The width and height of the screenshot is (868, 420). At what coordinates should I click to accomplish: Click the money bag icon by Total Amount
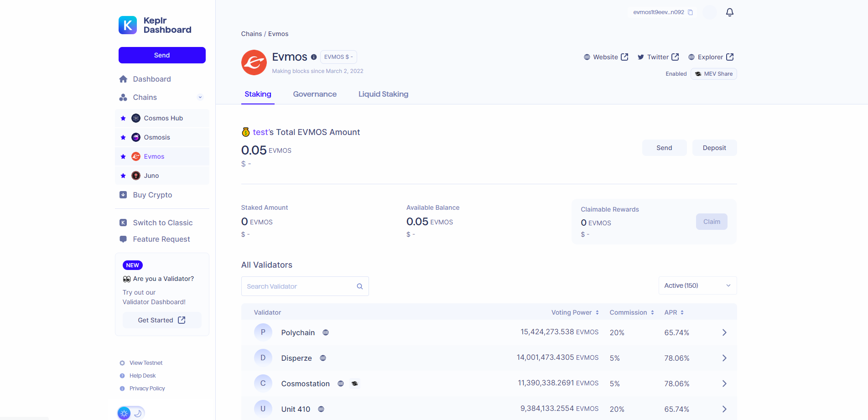(x=245, y=132)
